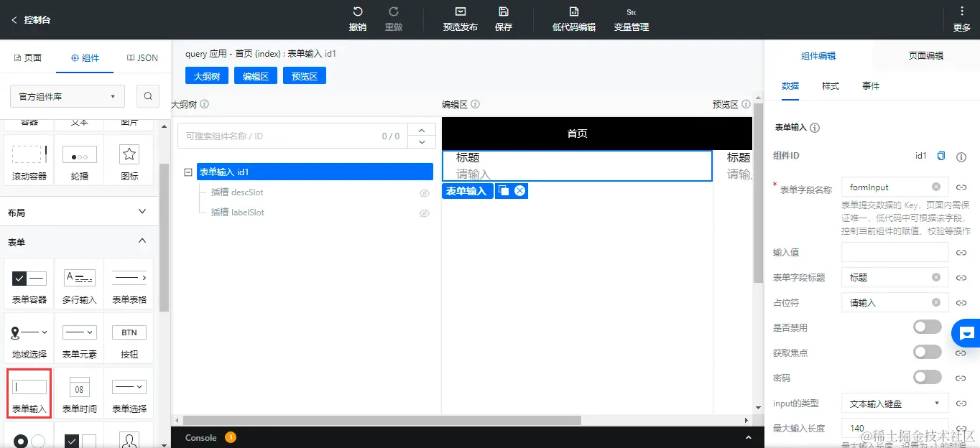Open the 官方组件库 dropdown
Screen dimensions: 980x448
[x=68, y=96]
